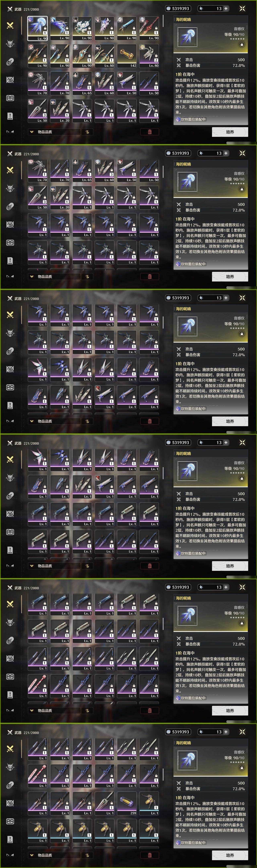Screen dimensions: 257x868
Task: Click the golden tube item with count 142
Action: point(127,56)
